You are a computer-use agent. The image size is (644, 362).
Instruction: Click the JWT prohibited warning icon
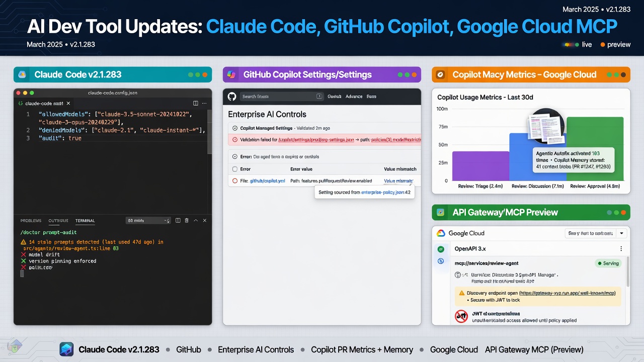click(461, 316)
